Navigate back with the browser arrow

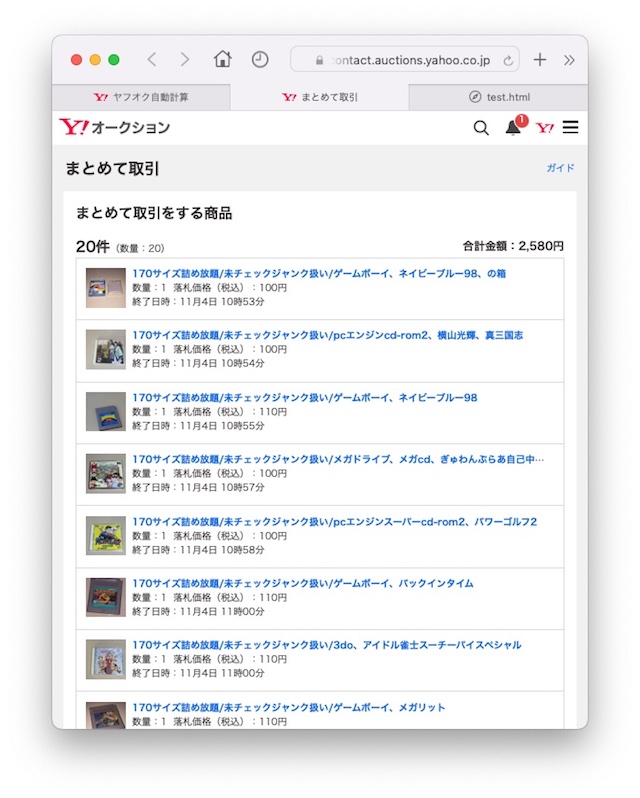coord(152,60)
